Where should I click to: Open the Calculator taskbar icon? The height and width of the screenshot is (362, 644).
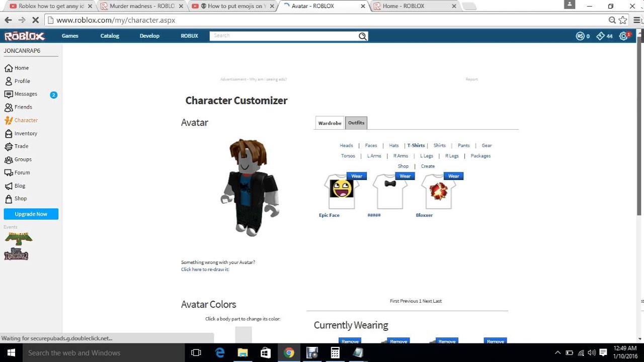pyautogui.click(x=335, y=352)
